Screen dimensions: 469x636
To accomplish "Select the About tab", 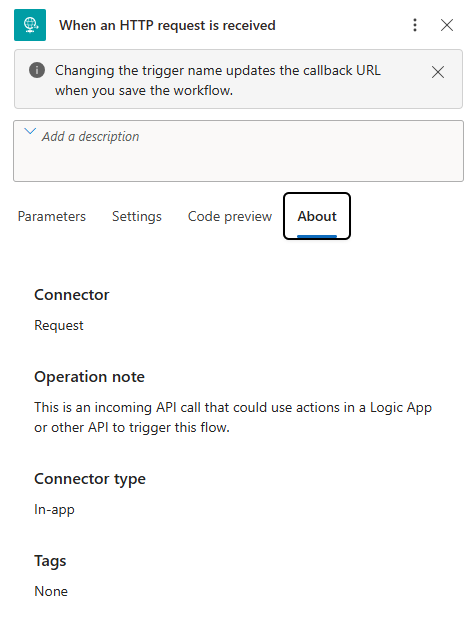I will tap(317, 216).
